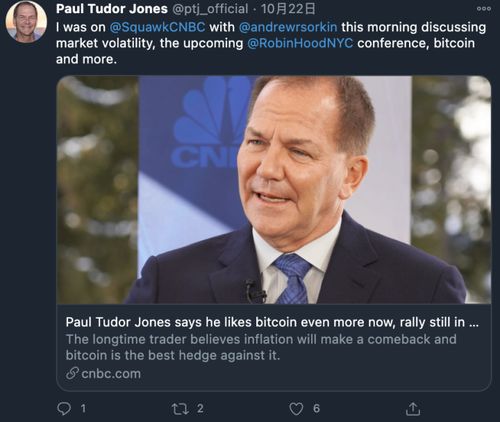The height and width of the screenshot is (422, 500).
Task: Click the article description about inflation hedge
Action: 261,347
